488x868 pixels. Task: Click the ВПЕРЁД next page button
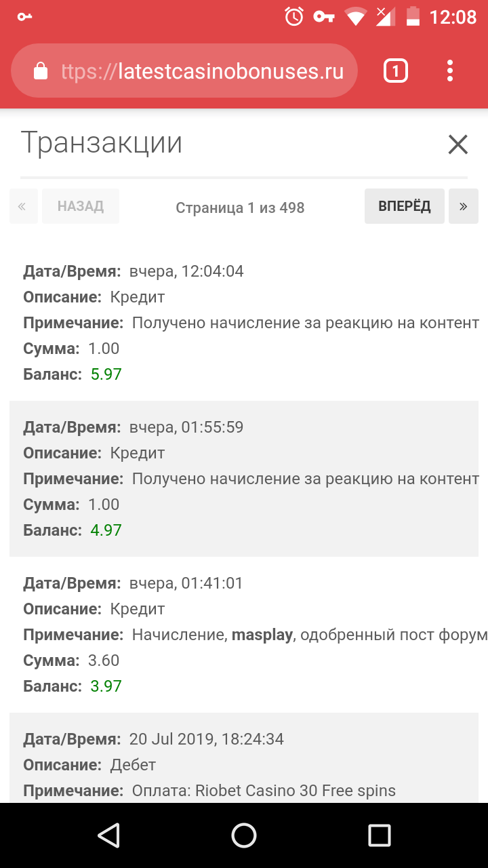point(404,206)
